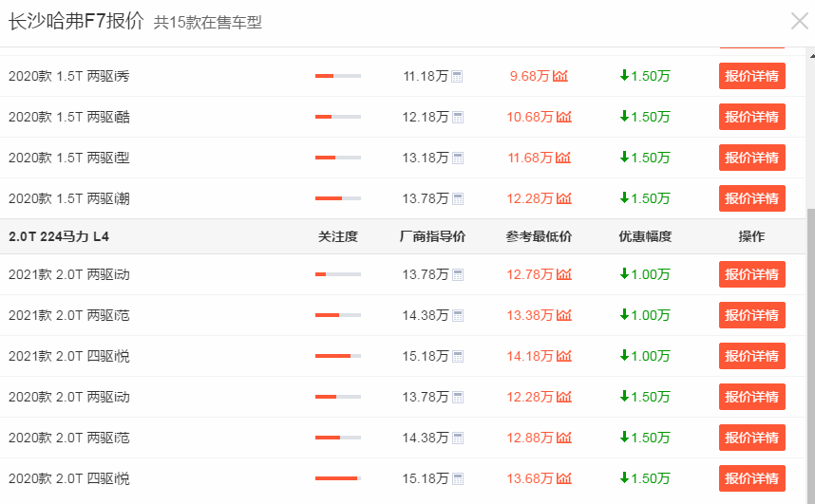Open calculator icon for 2021款 2.0T 两驱i动
This screenshot has width=815, height=504.
click(458, 275)
